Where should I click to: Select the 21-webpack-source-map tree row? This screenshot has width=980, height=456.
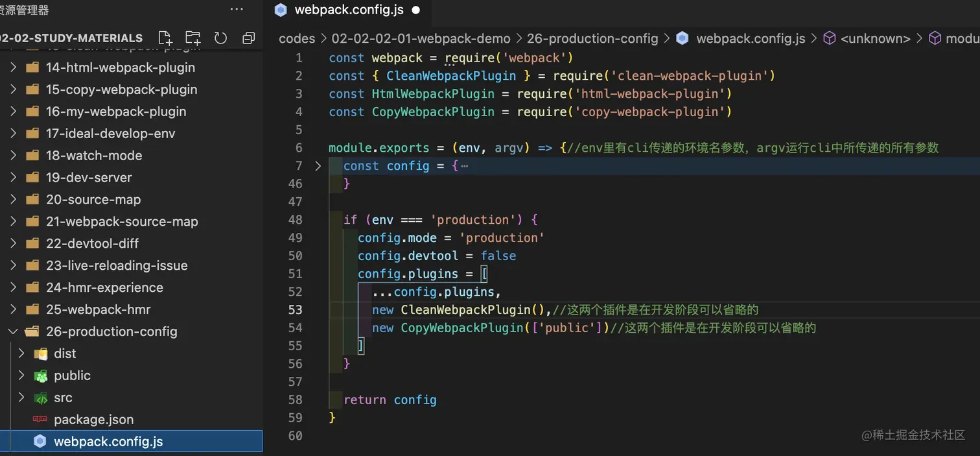tap(131, 222)
